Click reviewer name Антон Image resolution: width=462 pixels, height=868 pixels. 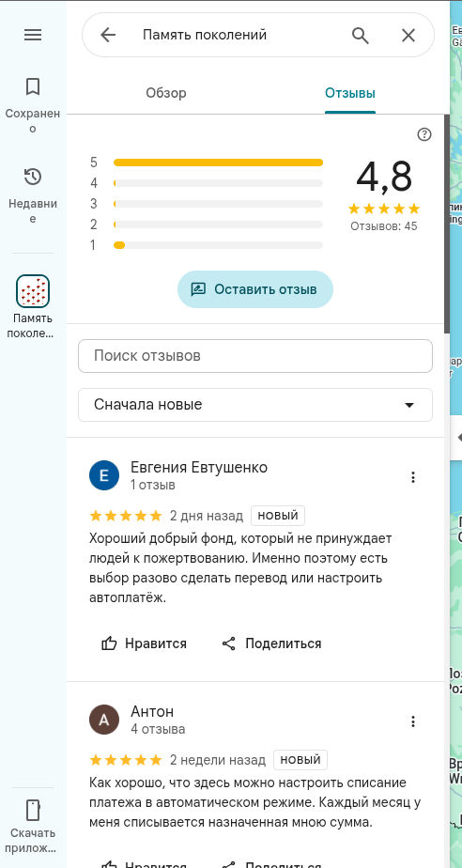click(x=152, y=711)
